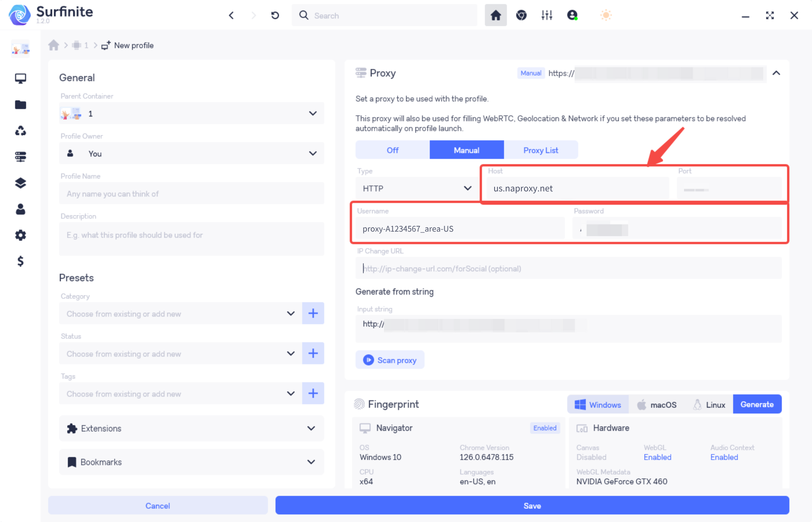Add a new Category with plus button

[x=313, y=313]
